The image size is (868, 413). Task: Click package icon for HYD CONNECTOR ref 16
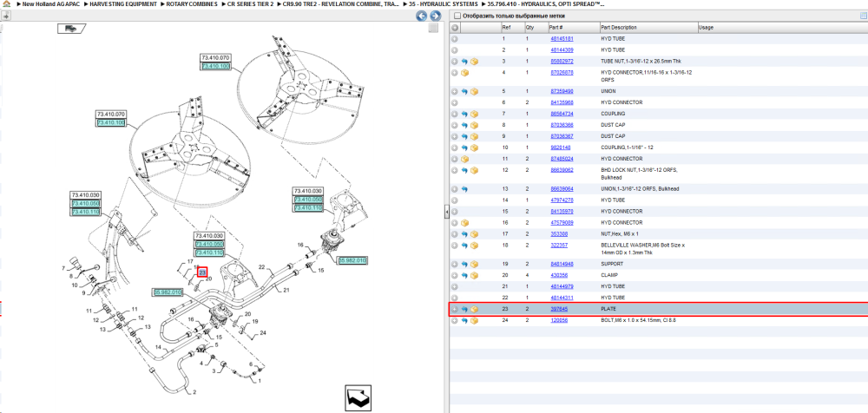coord(464,223)
